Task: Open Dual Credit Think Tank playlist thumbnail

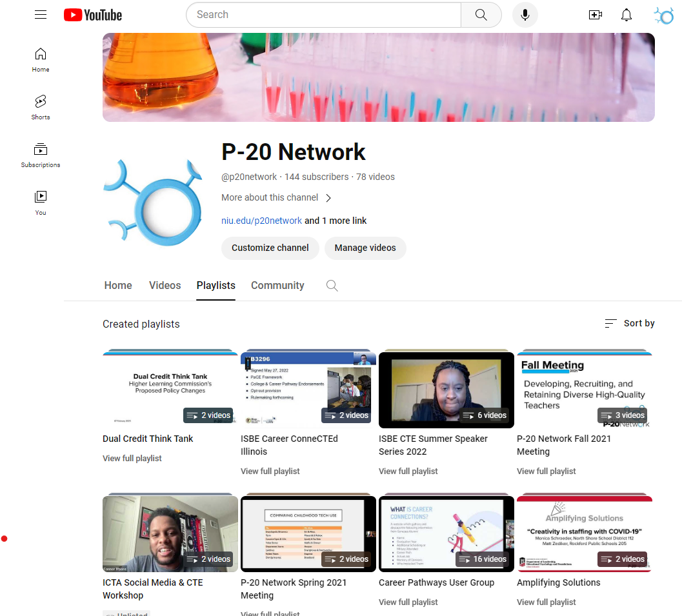Action: [170, 390]
